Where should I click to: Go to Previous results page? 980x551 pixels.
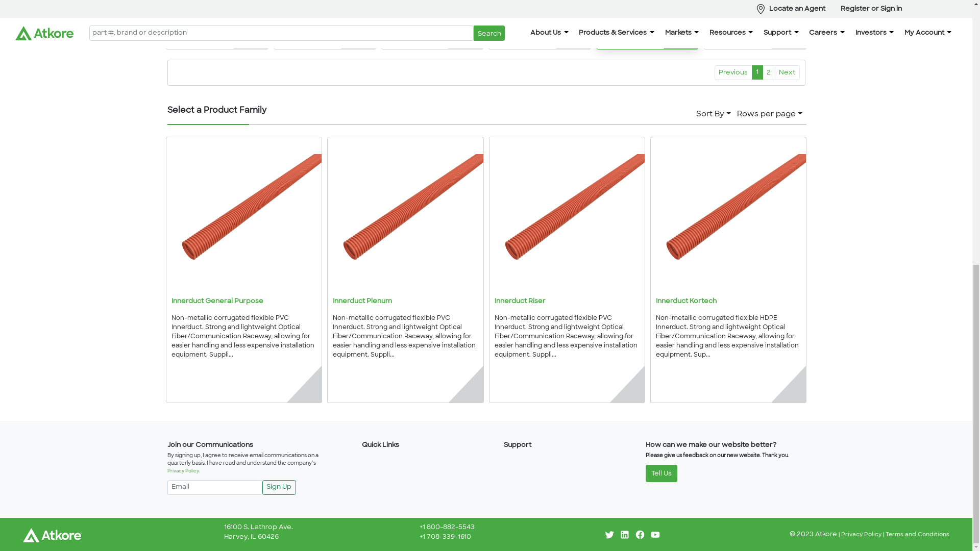pyautogui.click(x=733, y=72)
